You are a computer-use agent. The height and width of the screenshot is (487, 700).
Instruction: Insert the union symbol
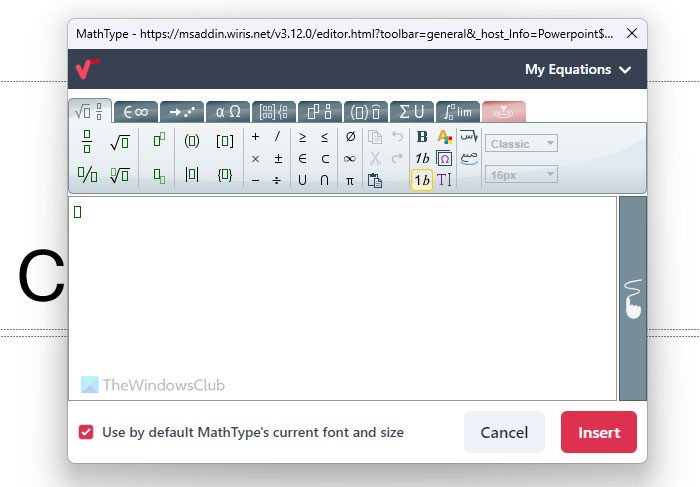coord(302,180)
